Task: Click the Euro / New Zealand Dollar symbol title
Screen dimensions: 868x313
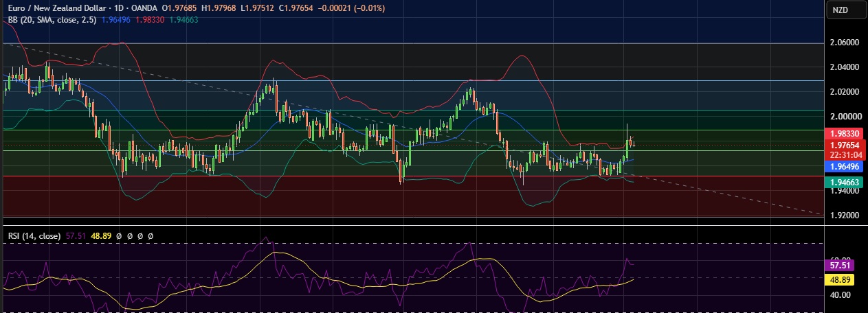Action: click(53, 8)
